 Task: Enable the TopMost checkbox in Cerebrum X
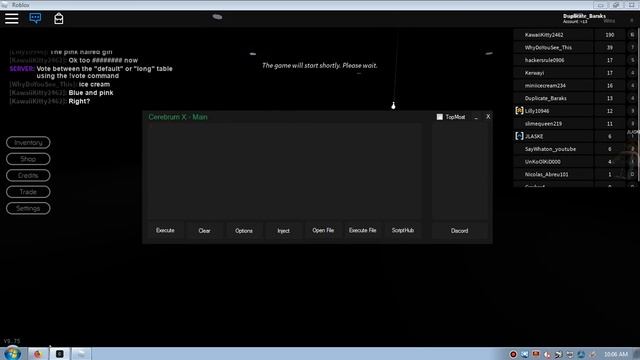tap(440, 117)
